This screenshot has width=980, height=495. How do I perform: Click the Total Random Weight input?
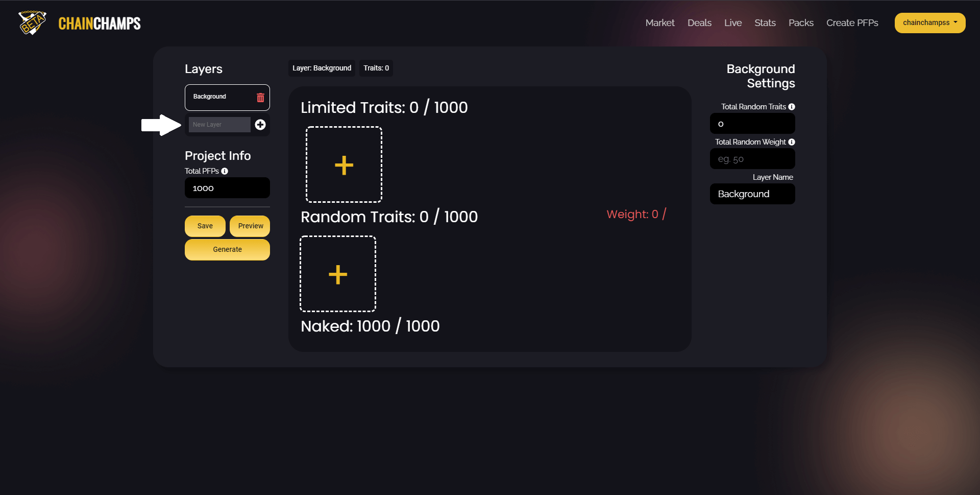click(752, 159)
